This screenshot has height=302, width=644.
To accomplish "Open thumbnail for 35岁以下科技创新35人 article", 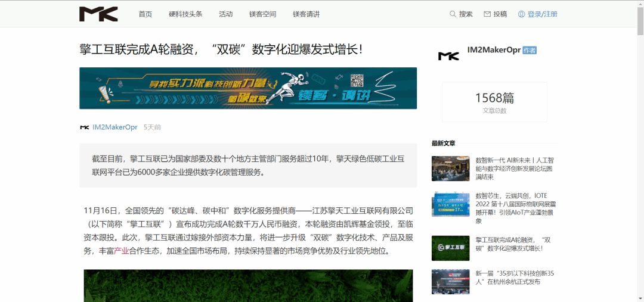I will (451, 282).
